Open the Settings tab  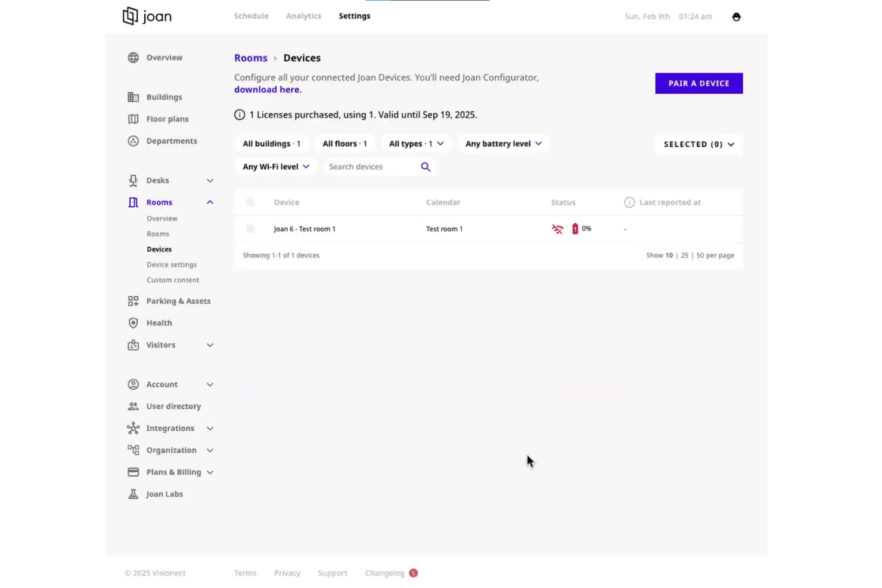355,16
